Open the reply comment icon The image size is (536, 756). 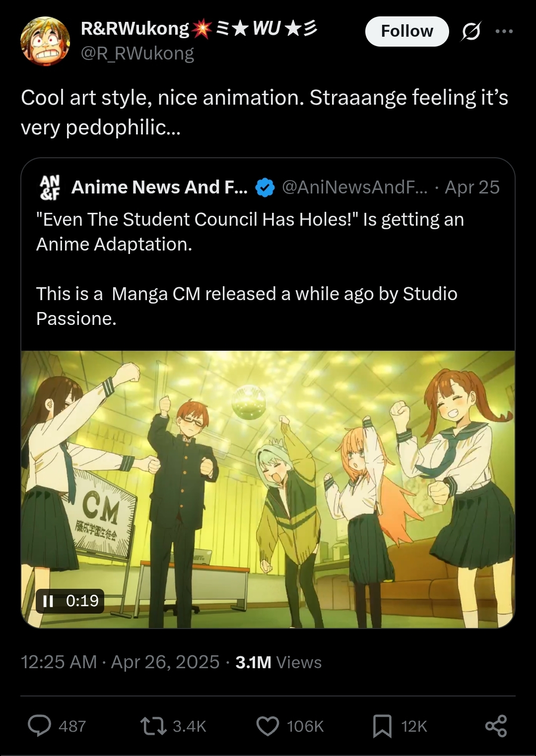39,726
